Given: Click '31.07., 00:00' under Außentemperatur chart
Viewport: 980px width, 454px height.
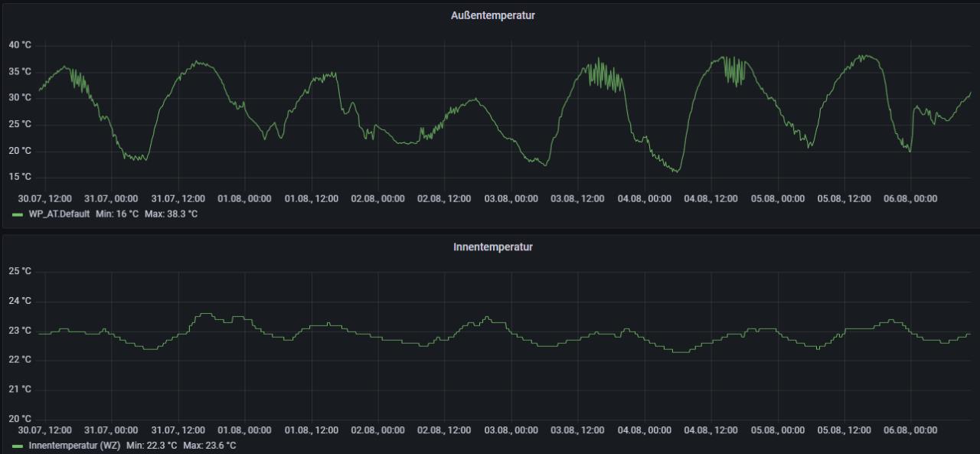Looking at the screenshot, I should click(112, 198).
